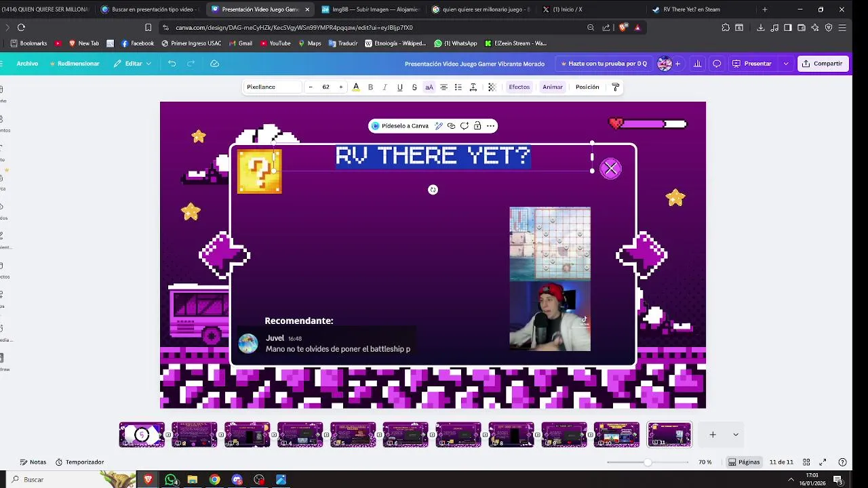Toggle italic formatting in text toolbar
The height and width of the screenshot is (488, 868).
click(x=384, y=87)
